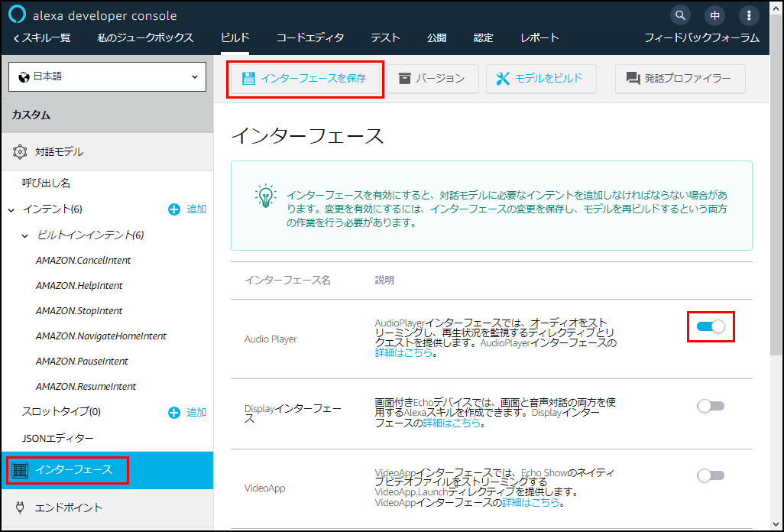Open the フィードバックフォーラム link

click(x=701, y=37)
